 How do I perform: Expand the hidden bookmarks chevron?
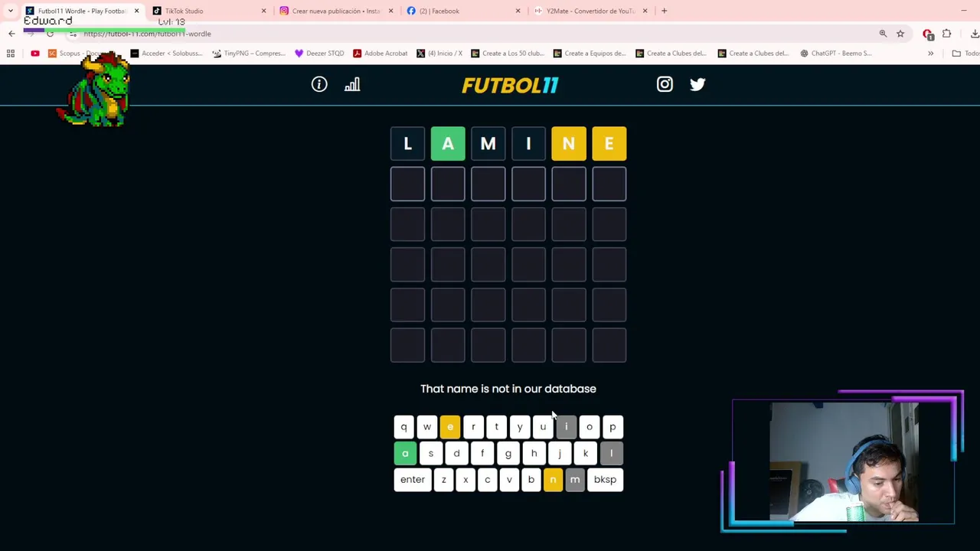[x=930, y=54]
